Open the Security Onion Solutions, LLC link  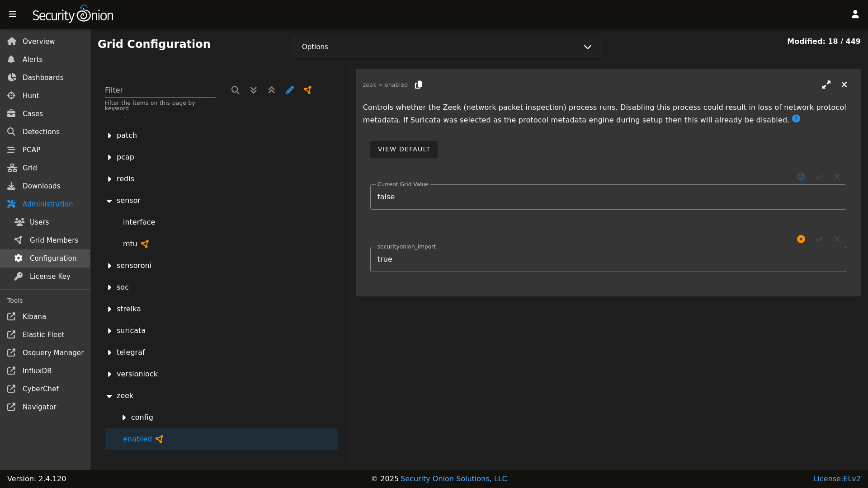pyautogui.click(x=453, y=479)
